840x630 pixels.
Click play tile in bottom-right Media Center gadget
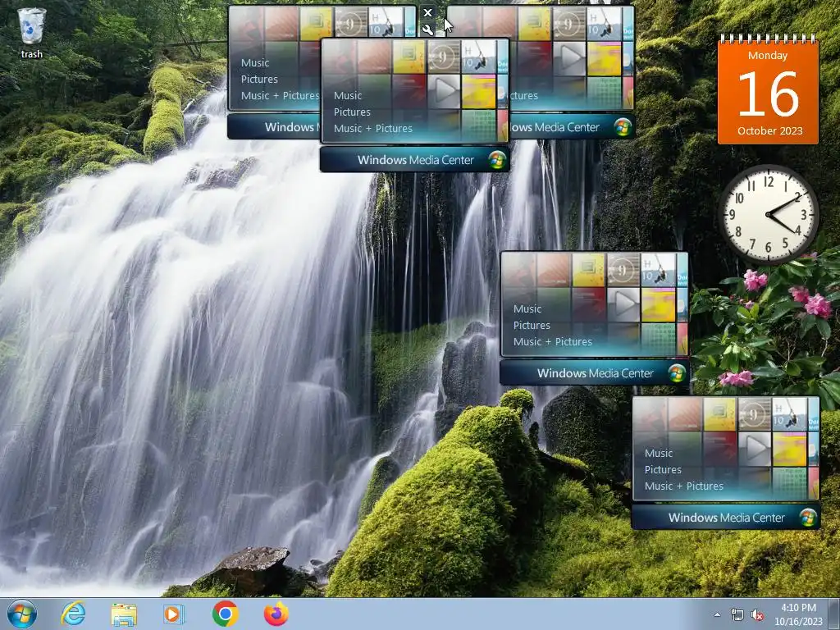(755, 449)
